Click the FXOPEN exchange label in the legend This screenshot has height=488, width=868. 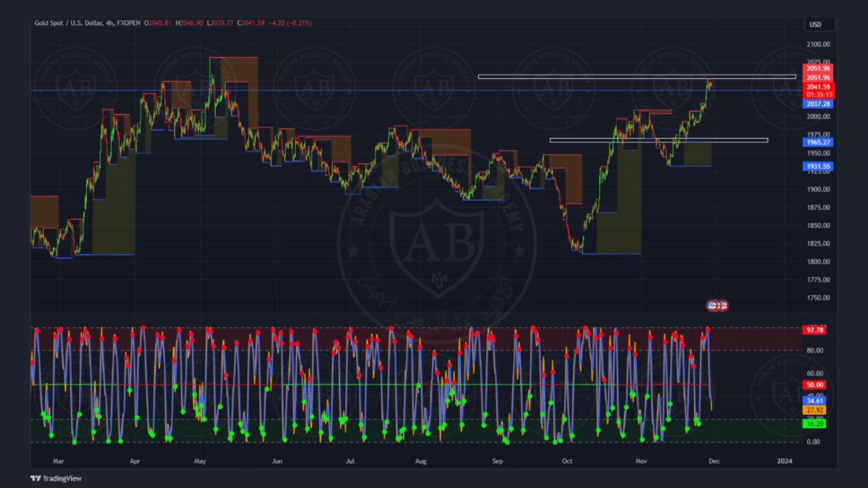click(128, 23)
